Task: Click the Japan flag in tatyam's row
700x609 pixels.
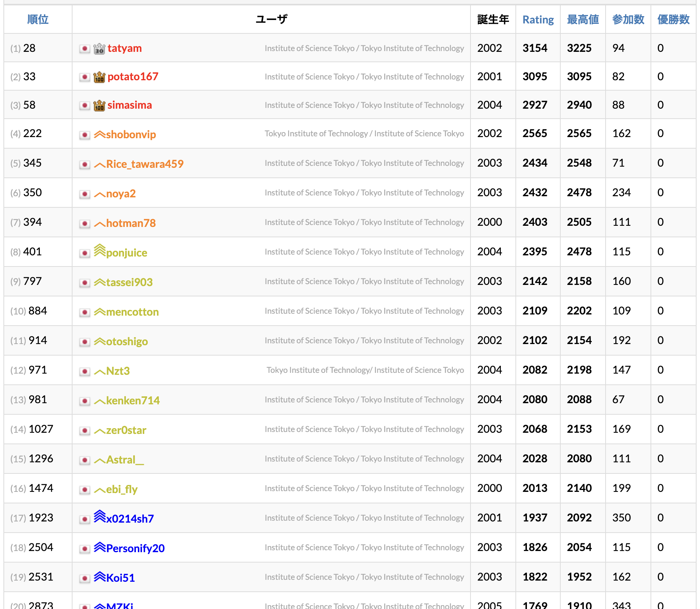Action: coord(85,49)
